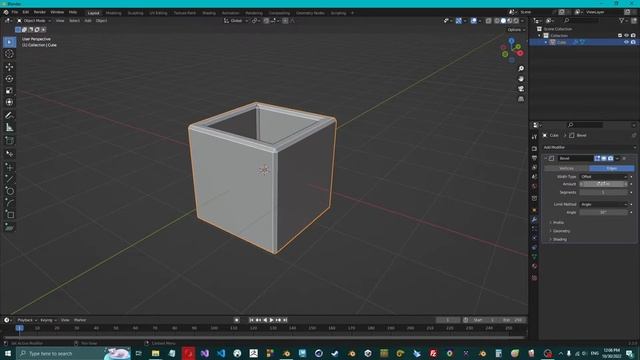
Task: Select the Move tool
Action: (9, 67)
